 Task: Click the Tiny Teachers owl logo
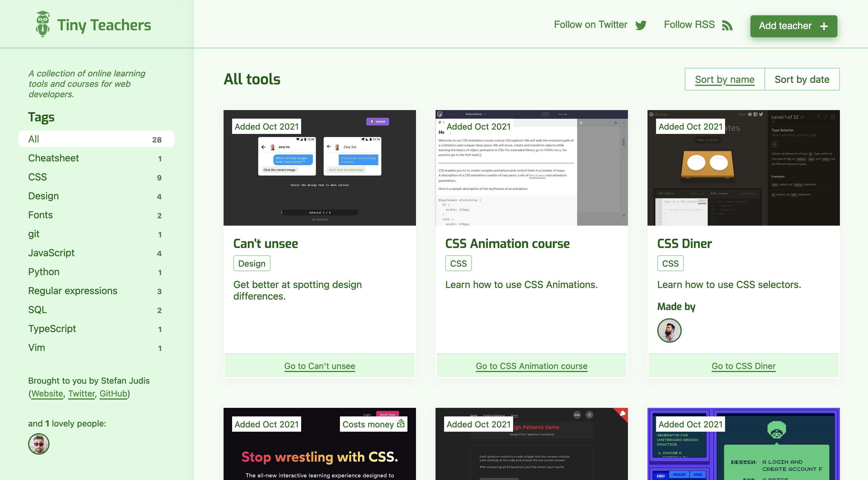[x=43, y=24]
